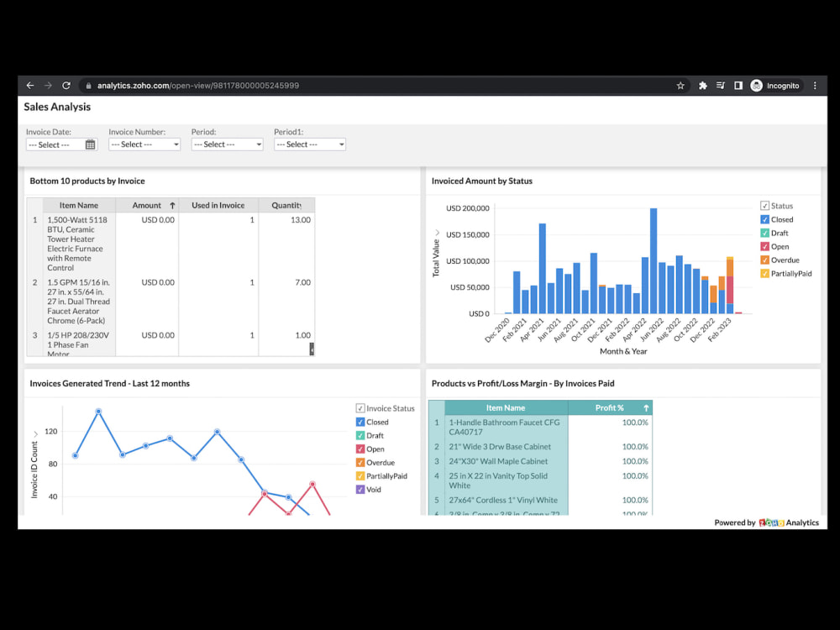Open the Chrome three-dot menu

tap(815, 85)
